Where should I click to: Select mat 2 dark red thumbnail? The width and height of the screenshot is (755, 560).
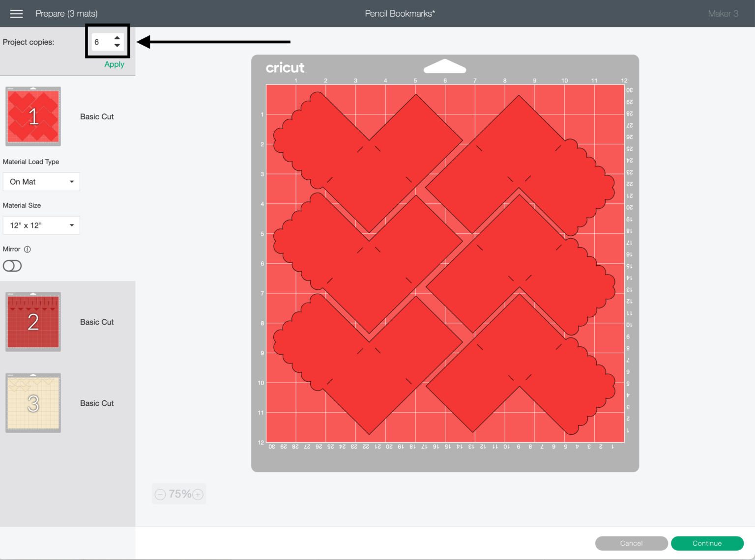tap(33, 322)
